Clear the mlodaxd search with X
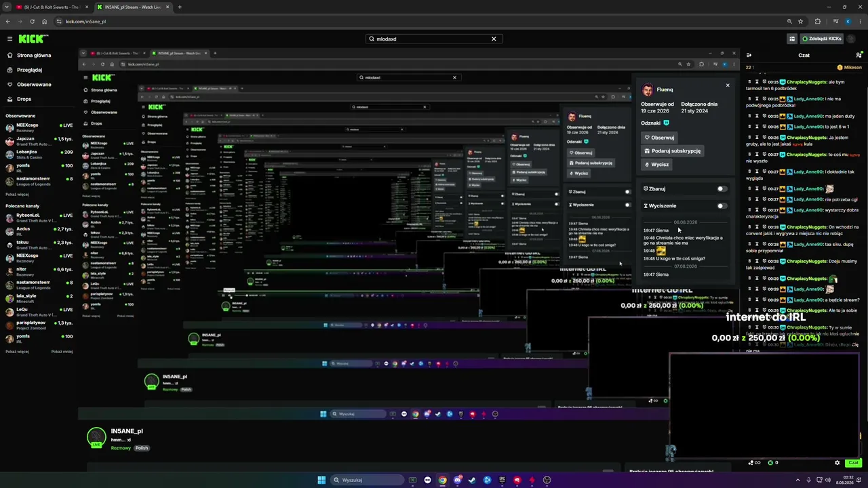The height and width of the screenshot is (488, 868). point(494,39)
